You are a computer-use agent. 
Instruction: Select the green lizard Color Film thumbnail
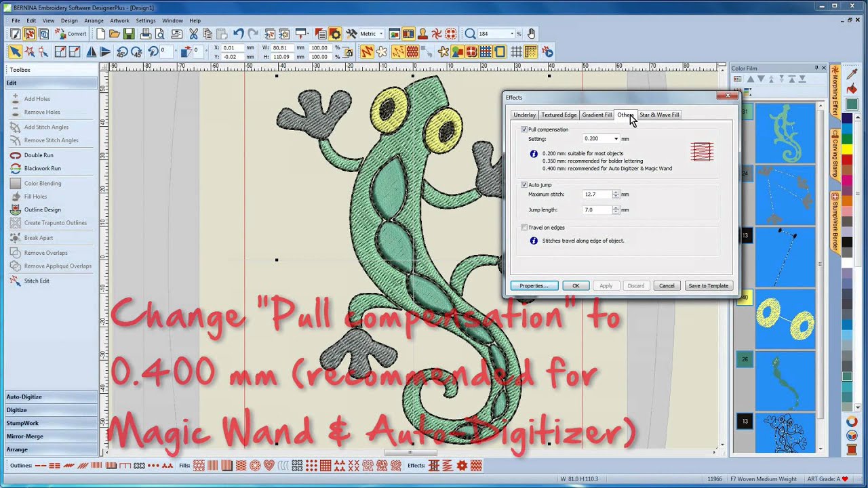pos(785,134)
